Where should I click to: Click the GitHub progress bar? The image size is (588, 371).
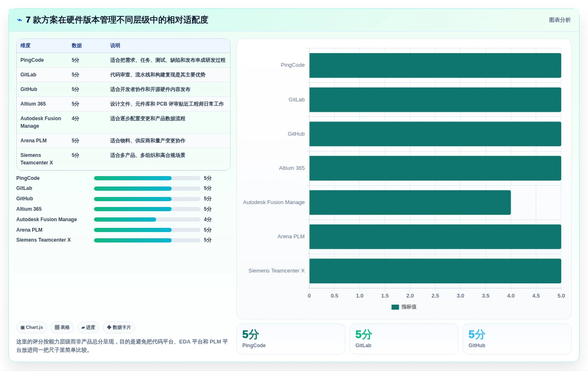[147, 199]
